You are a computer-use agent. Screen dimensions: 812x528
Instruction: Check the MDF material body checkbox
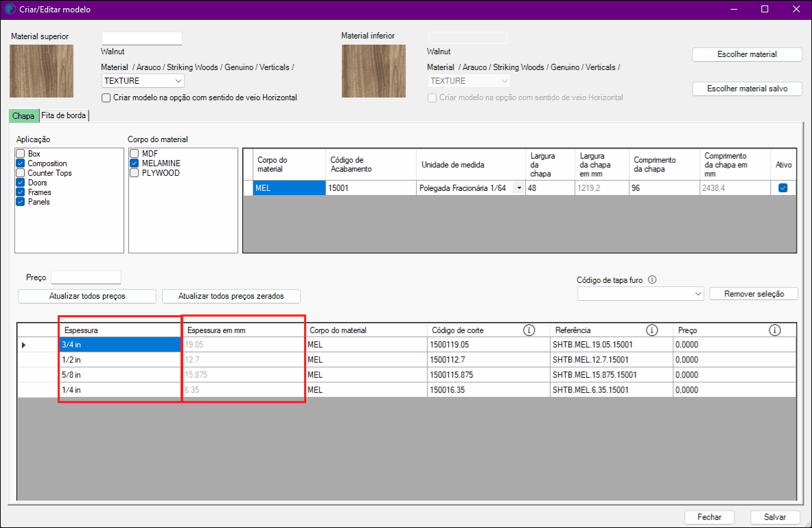point(134,153)
